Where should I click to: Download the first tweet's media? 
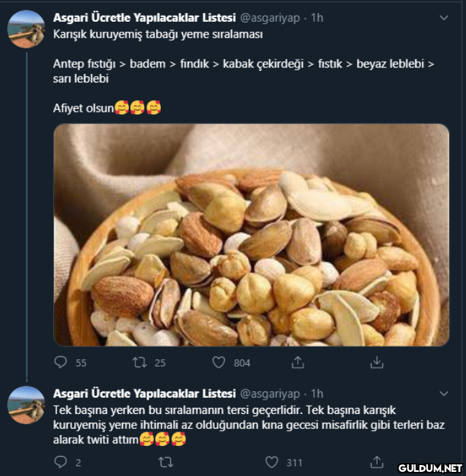tap(377, 362)
